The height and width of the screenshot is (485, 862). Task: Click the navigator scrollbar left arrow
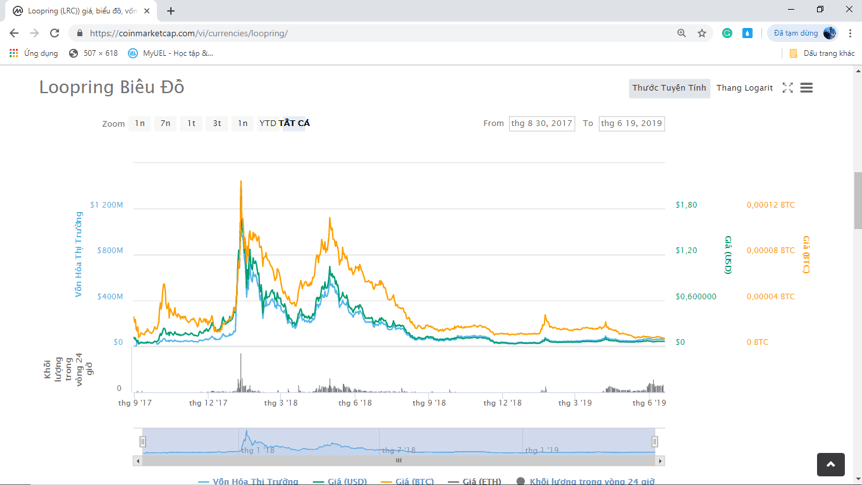tap(137, 461)
